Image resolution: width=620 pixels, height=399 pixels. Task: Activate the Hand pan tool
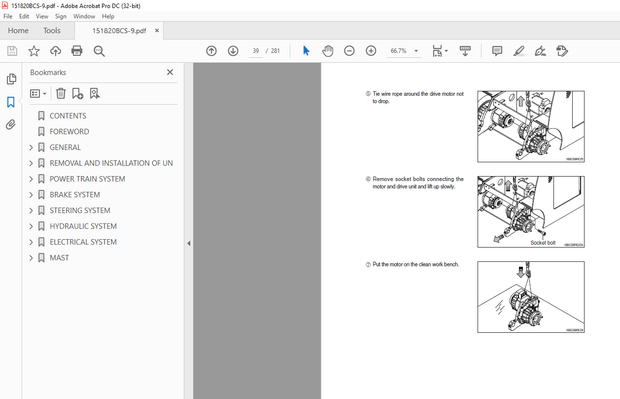pos(328,51)
